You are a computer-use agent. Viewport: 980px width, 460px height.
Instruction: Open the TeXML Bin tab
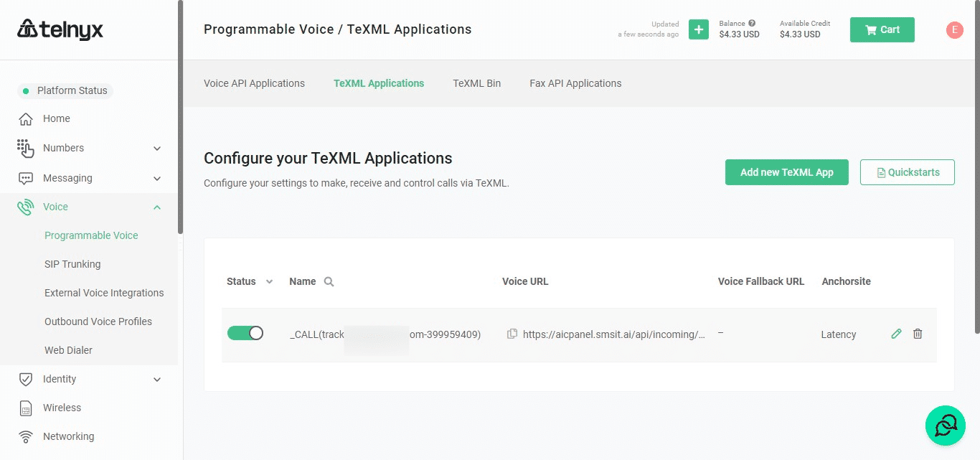(x=476, y=83)
